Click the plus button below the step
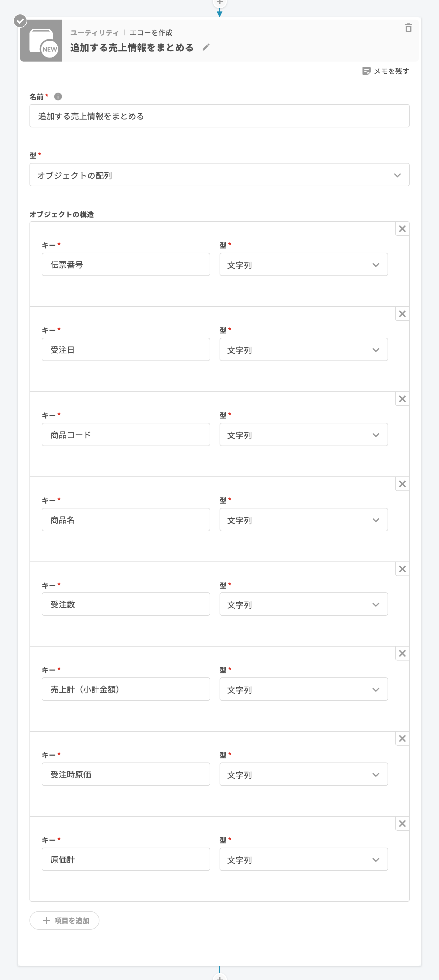The image size is (439, 980). pyautogui.click(x=220, y=977)
